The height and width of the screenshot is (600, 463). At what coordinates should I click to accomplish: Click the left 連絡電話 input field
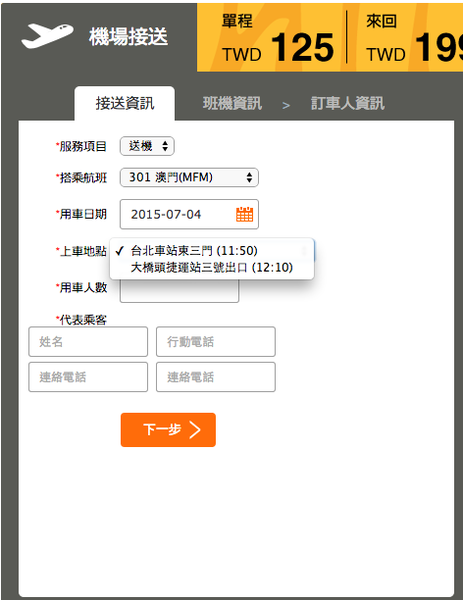click(88, 377)
